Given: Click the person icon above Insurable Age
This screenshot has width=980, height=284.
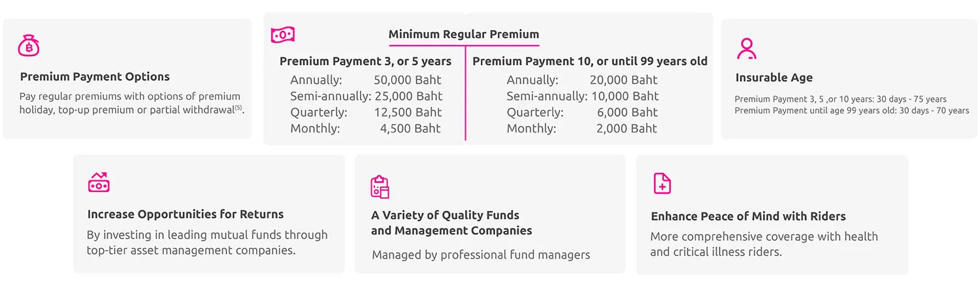Looking at the screenshot, I should pyautogui.click(x=746, y=48).
